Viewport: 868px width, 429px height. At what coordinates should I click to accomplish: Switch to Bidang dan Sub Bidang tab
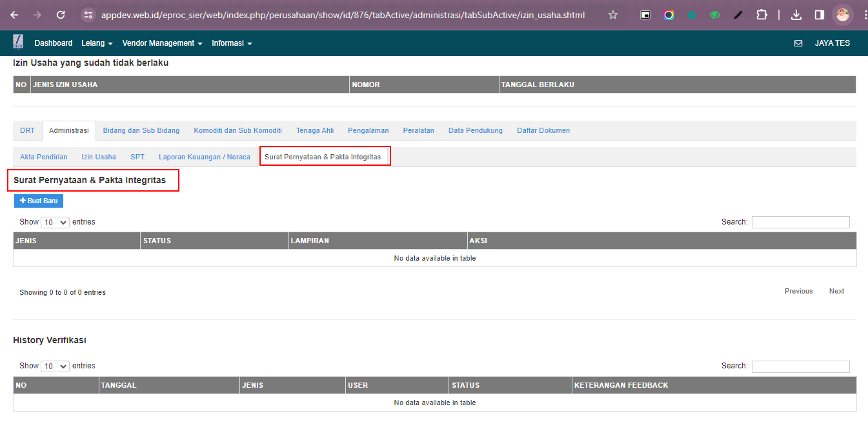[141, 130]
